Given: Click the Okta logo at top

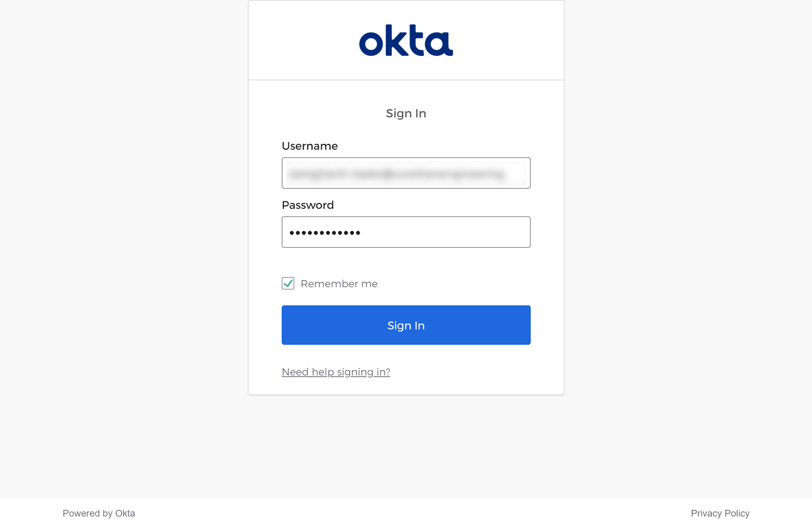Looking at the screenshot, I should tap(406, 40).
